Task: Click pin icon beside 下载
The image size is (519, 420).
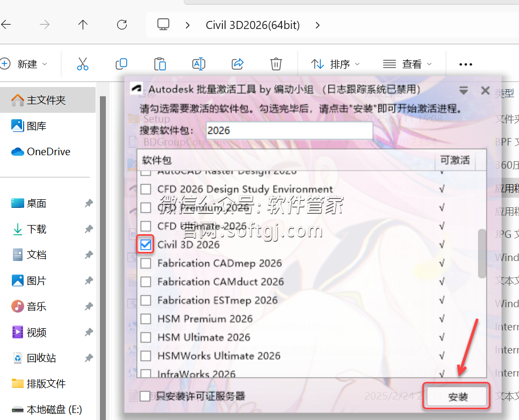Action: (89, 229)
